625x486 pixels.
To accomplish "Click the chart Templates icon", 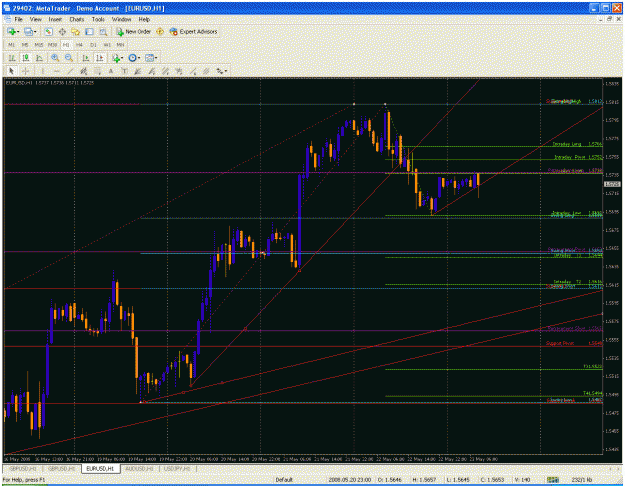I will click(149, 58).
